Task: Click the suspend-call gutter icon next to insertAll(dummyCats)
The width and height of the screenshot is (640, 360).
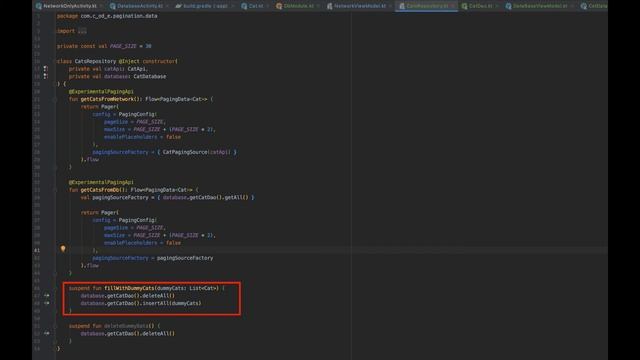Action: [47, 303]
